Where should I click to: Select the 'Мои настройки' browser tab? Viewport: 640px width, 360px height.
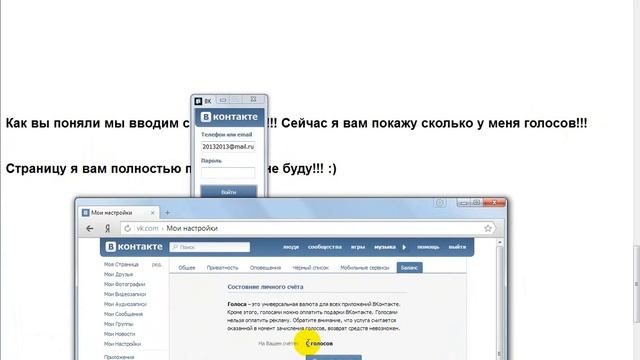[x=119, y=213]
